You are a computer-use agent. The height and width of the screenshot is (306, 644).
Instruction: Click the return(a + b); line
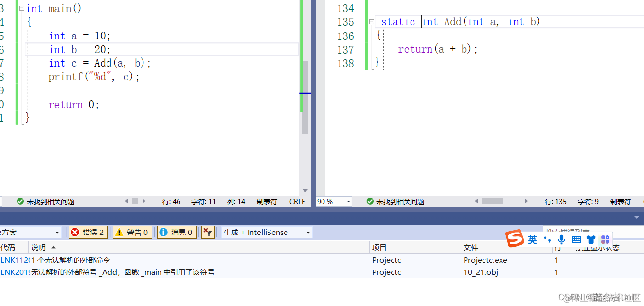pyautogui.click(x=438, y=49)
